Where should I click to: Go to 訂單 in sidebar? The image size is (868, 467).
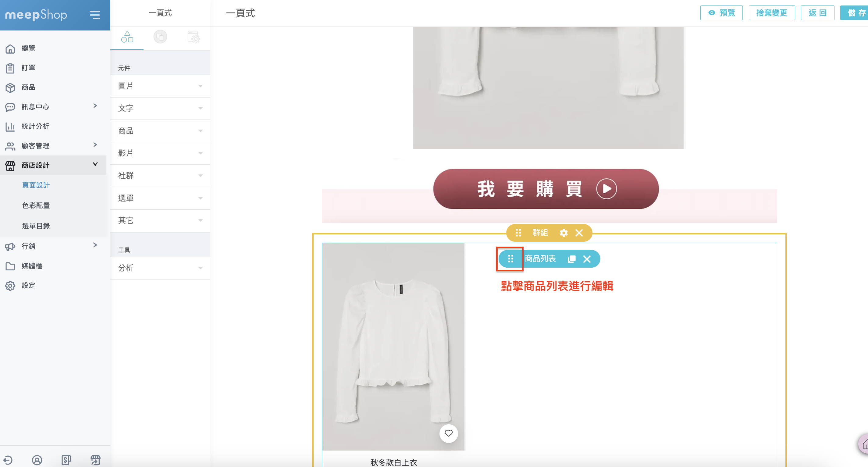28,68
